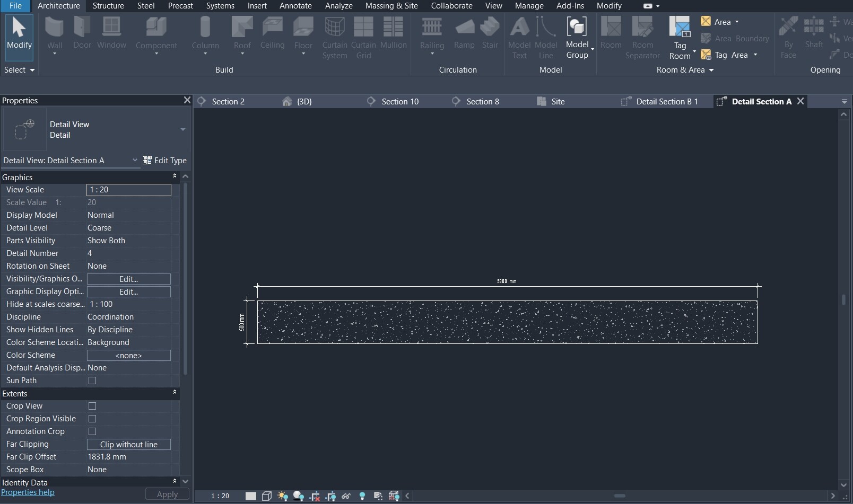This screenshot has height=504, width=853.
Task: Click the View Scale input field
Action: tap(129, 190)
